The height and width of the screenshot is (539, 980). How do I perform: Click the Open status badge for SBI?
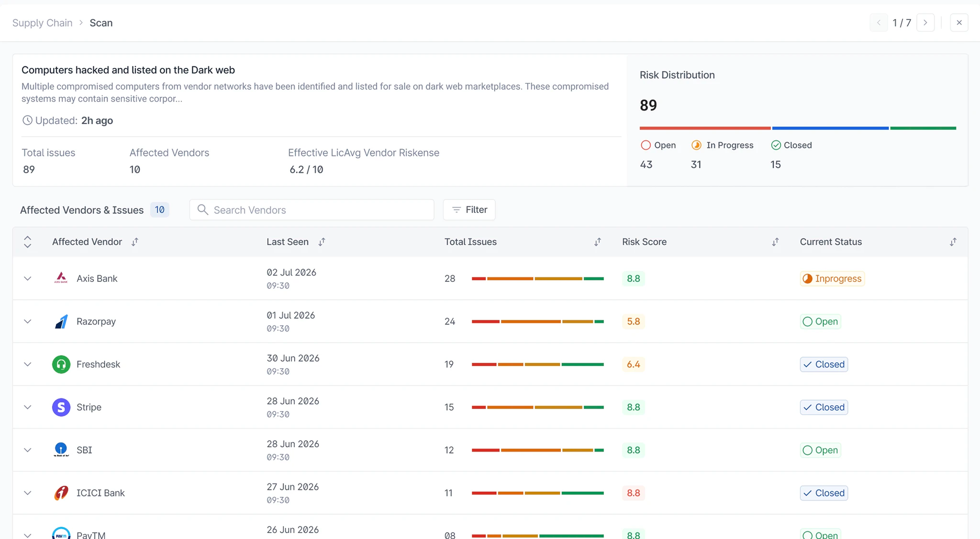pyautogui.click(x=820, y=450)
